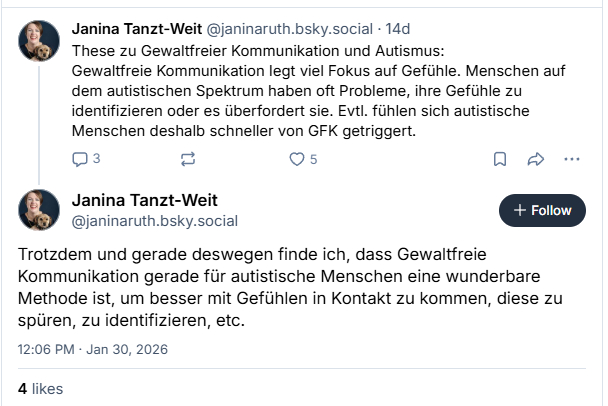View the list of 4 likes
This screenshot has height=406, width=608.
point(39,387)
